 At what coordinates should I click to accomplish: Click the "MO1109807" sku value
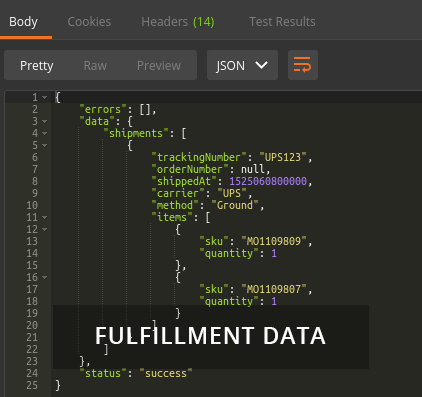274,289
